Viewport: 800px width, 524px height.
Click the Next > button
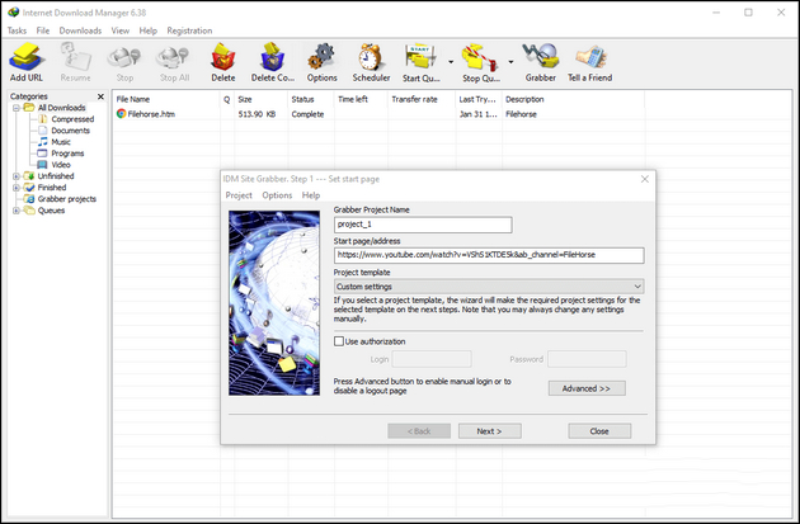coord(489,431)
